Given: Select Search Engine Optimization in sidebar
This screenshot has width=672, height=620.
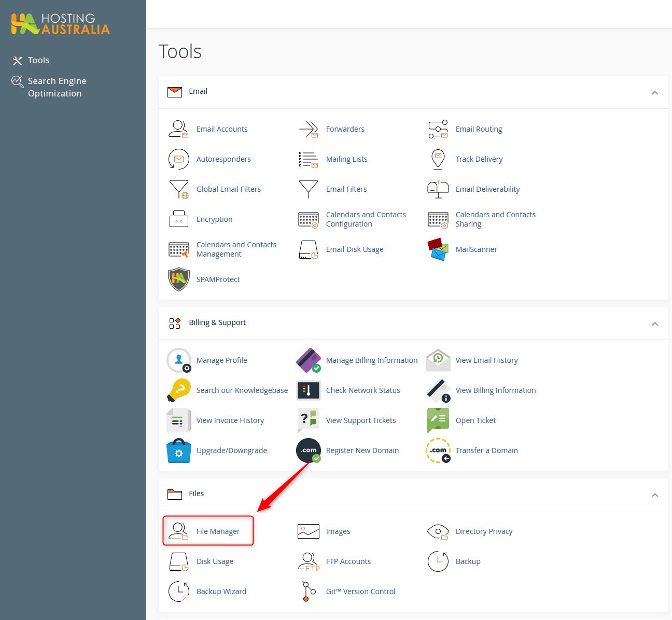Looking at the screenshot, I should pyautogui.click(x=57, y=87).
